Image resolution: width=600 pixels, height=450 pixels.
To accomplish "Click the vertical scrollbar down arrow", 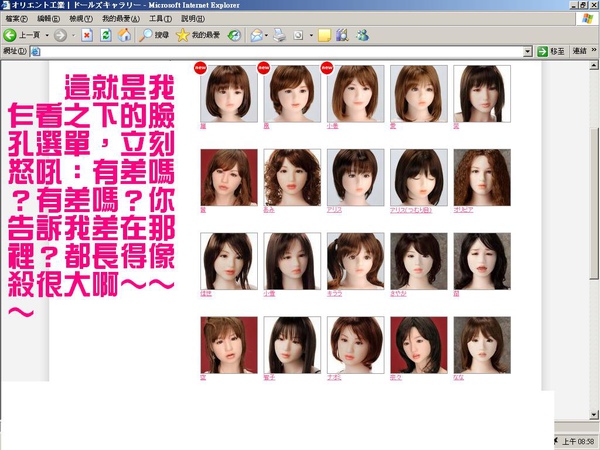I will (594, 414).
